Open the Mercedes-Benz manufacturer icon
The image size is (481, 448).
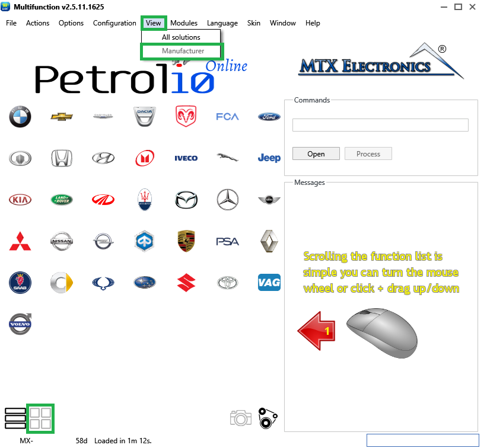(x=227, y=200)
